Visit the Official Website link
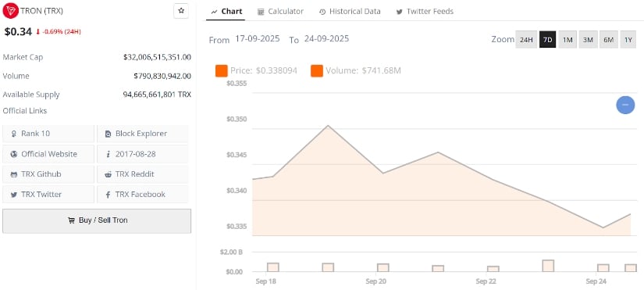 pos(48,154)
